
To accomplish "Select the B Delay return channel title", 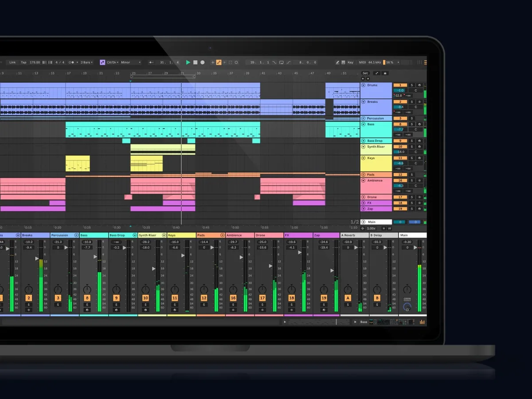I will tap(384, 235).
